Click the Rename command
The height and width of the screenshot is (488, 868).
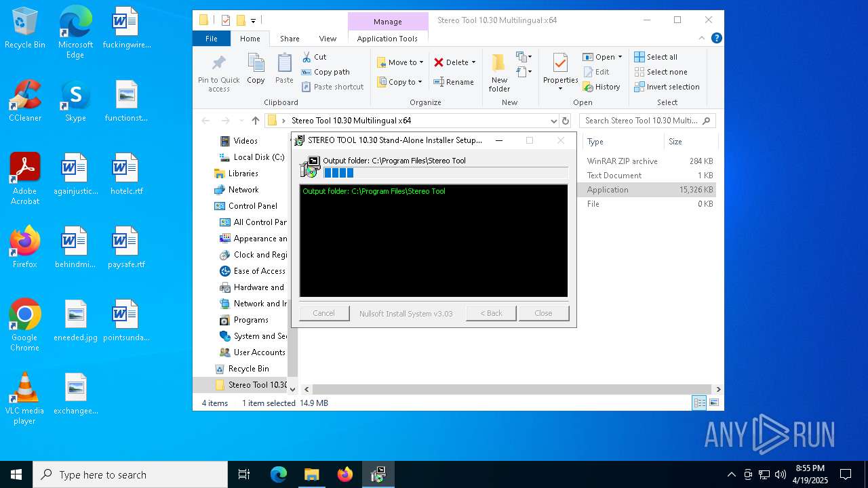click(x=454, y=82)
